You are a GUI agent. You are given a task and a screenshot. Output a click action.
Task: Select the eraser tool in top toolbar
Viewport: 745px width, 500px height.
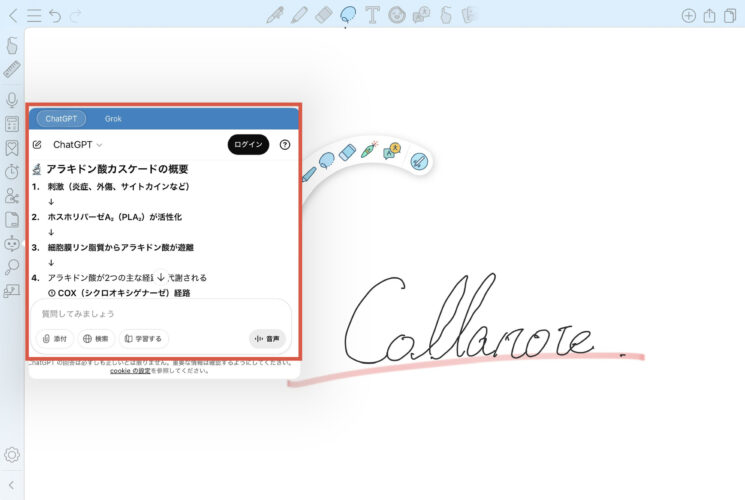[x=324, y=15]
